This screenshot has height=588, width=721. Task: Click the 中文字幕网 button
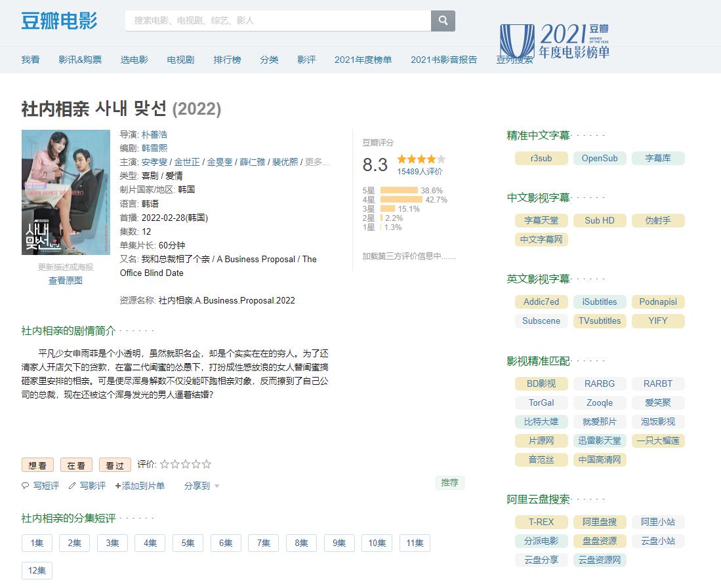click(x=541, y=239)
